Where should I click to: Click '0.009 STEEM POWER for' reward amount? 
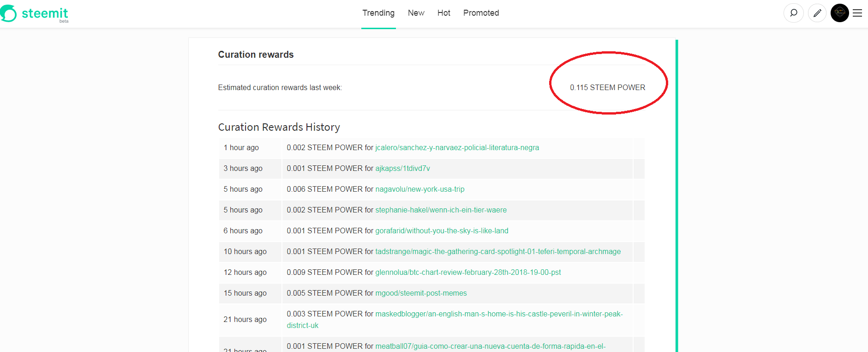[x=330, y=273]
